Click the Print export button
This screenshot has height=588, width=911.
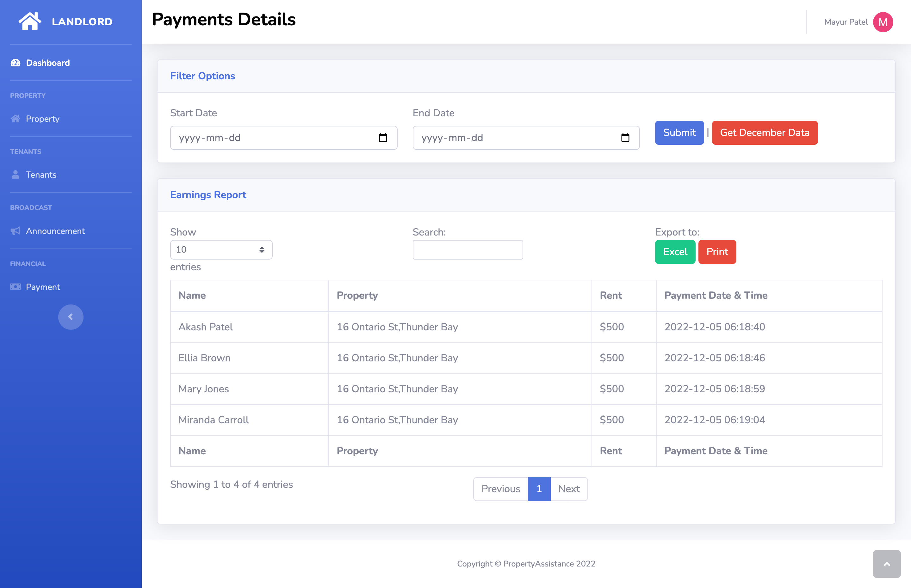(717, 252)
